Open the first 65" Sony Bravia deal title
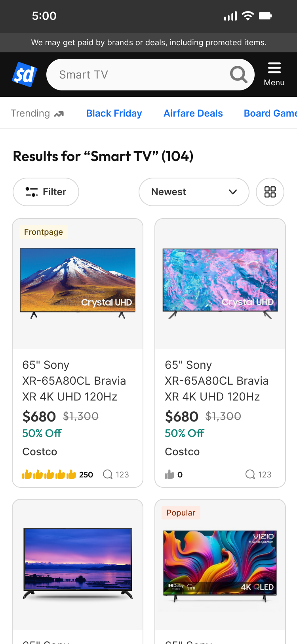Image resolution: width=297 pixels, height=644 pixels. pos(74,381)
